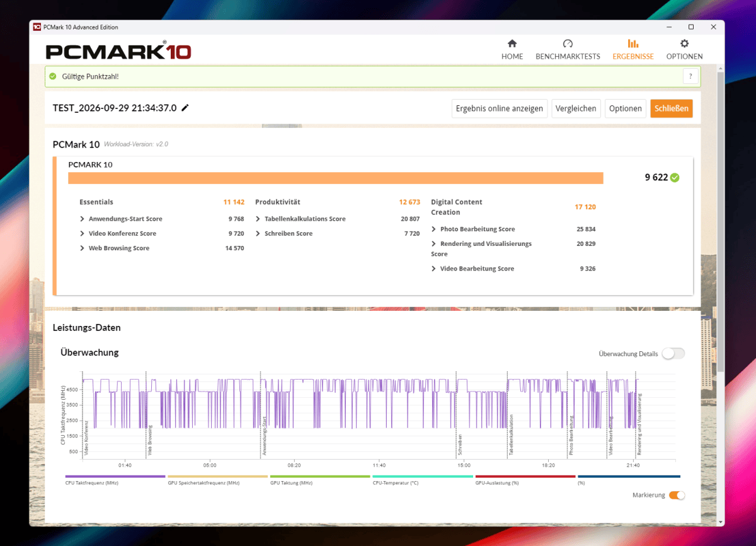Click the overall score 9 622
This screenshot has width=756, height=546.
coord(656,178)
